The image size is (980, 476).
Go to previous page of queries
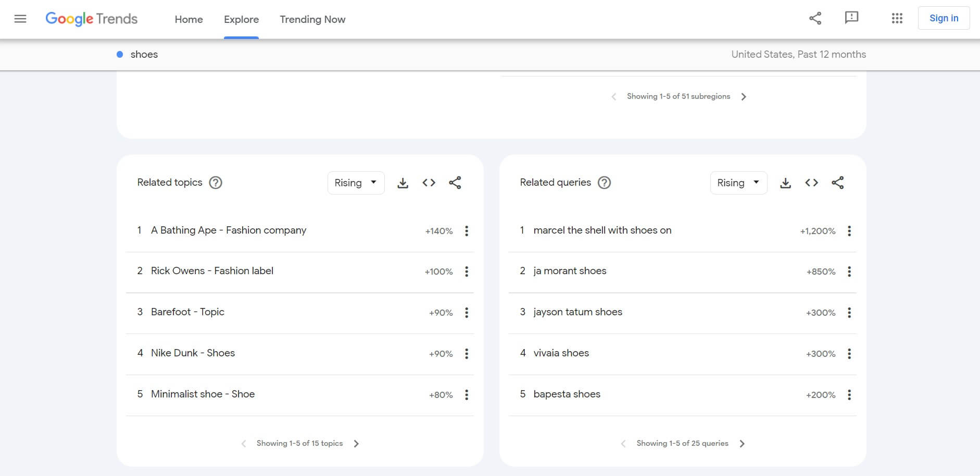click(623, 444)
